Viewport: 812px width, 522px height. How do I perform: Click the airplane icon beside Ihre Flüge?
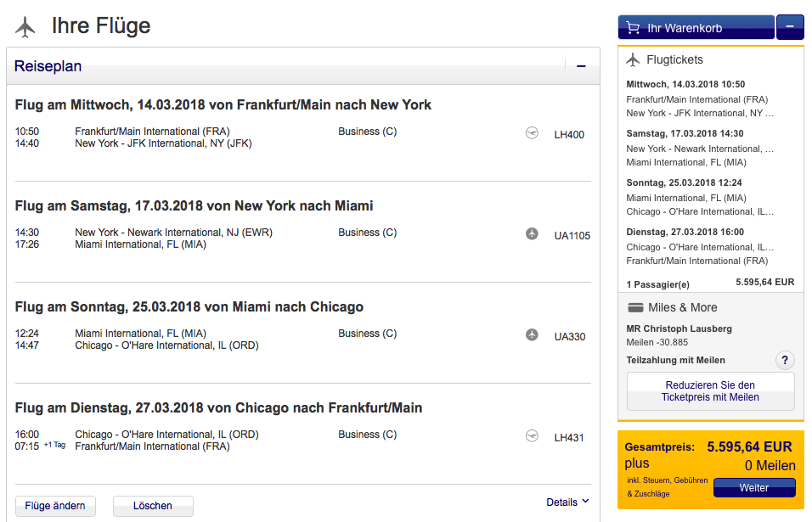point(25,27)
